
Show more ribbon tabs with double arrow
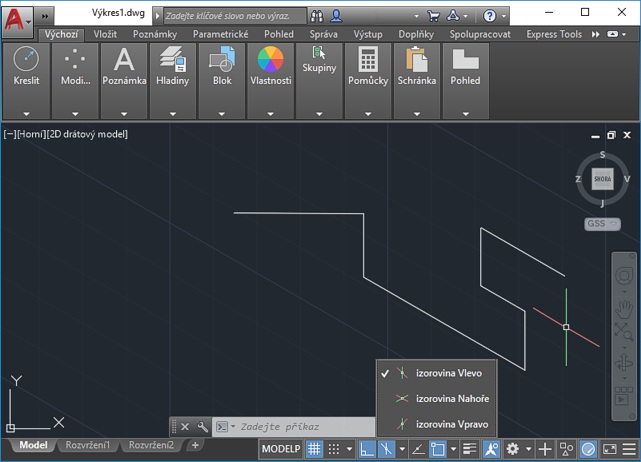point(596,34)
